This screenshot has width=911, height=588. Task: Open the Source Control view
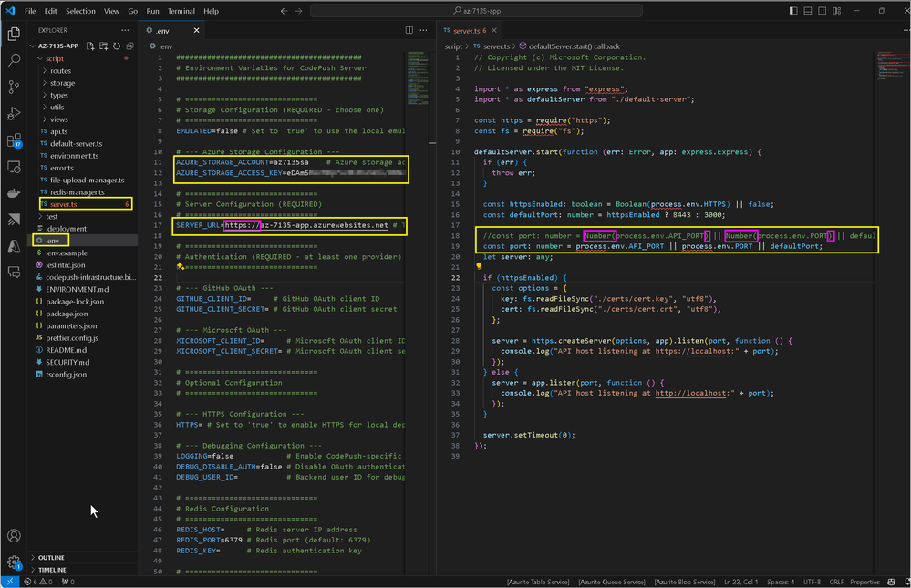(14, 88)
